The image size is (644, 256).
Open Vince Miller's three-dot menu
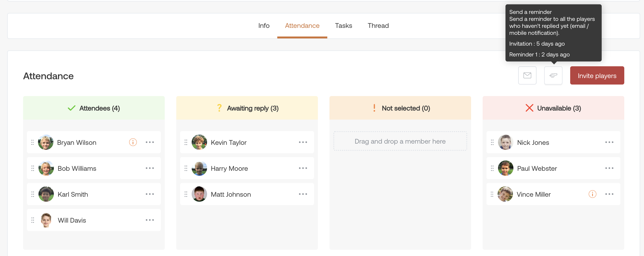coord(609,194)
